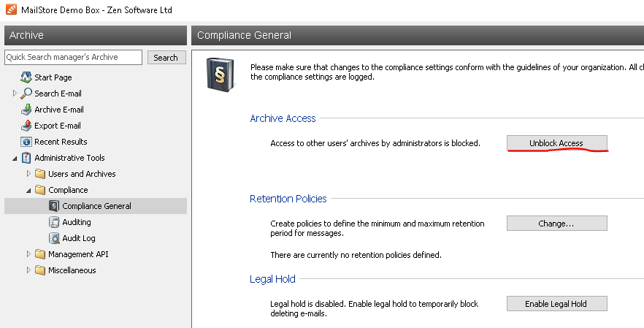The image size is (644, 328).
Task: Open the Start Page item
Action: [x=53, y=77]
